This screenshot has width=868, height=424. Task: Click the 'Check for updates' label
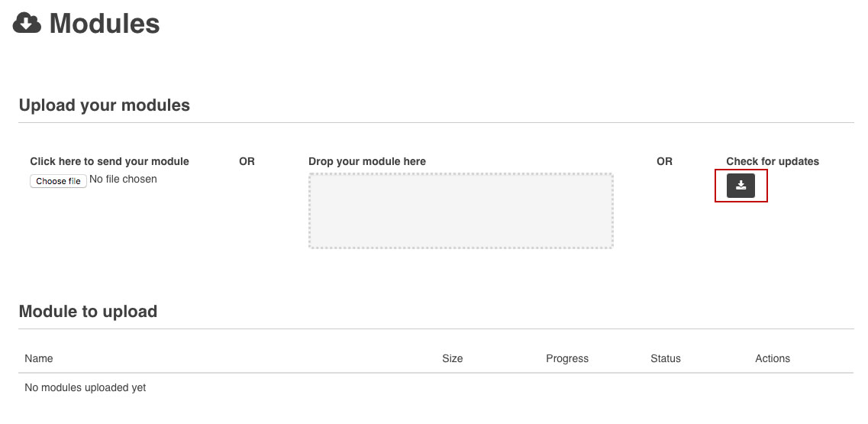(772, 161)
